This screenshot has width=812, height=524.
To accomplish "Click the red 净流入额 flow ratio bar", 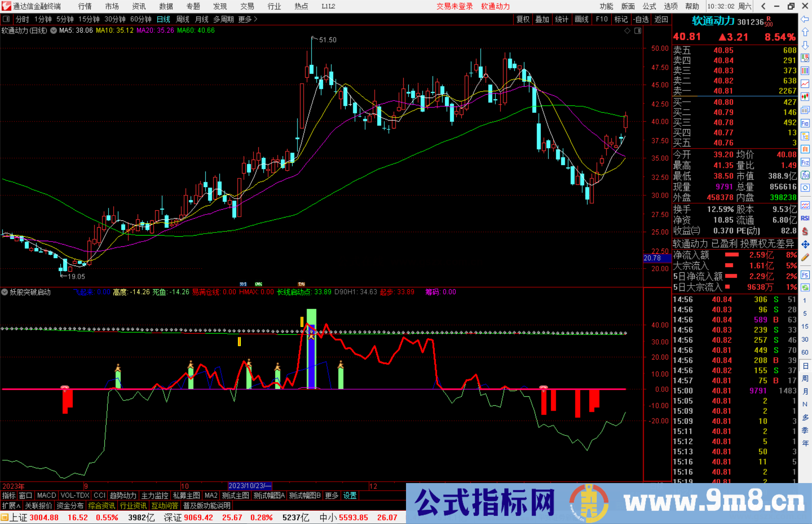I will pos(732,255).
